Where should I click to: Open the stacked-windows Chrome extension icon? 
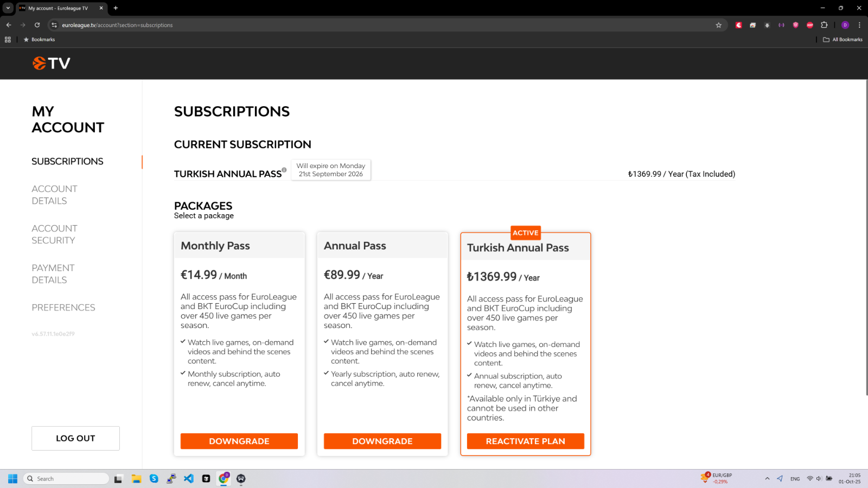[x=752, y=25]
